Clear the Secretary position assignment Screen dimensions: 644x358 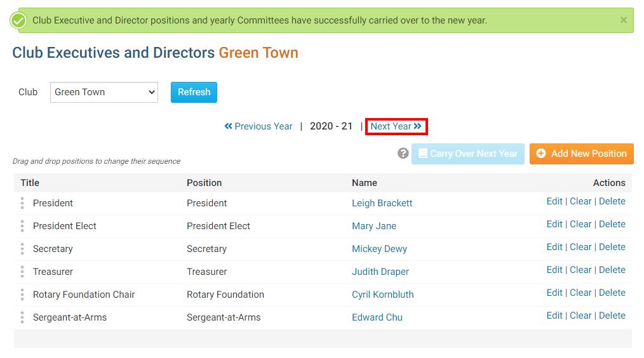(x=580, y=247)
